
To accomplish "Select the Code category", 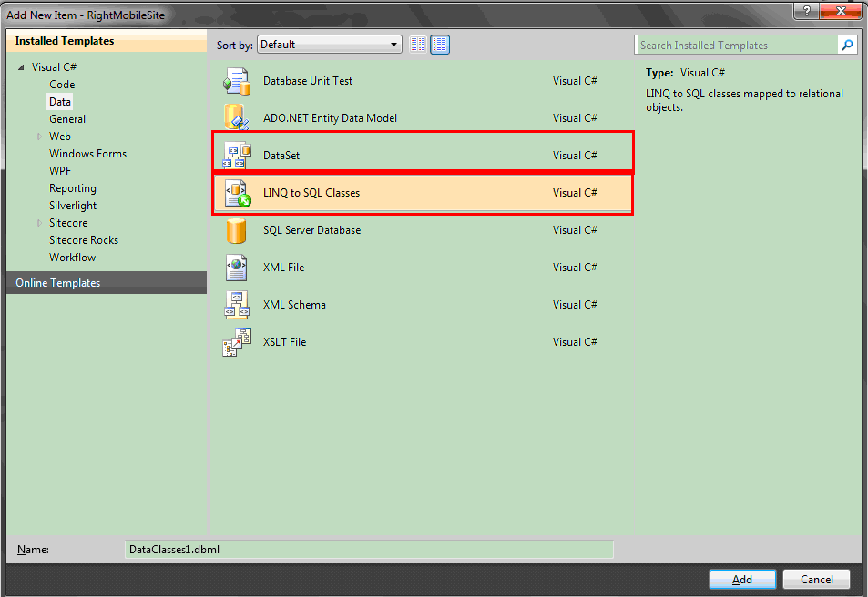I will click(x=62, y=85).
